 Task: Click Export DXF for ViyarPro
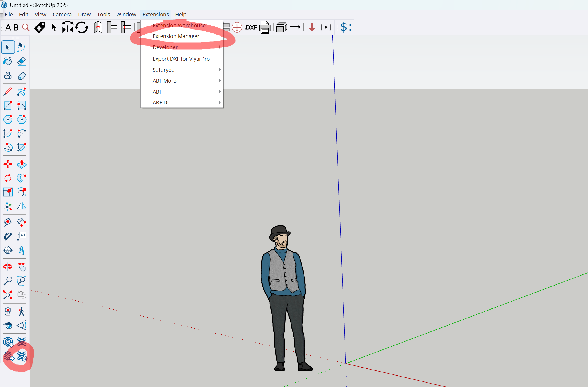(x=181, y=59)
